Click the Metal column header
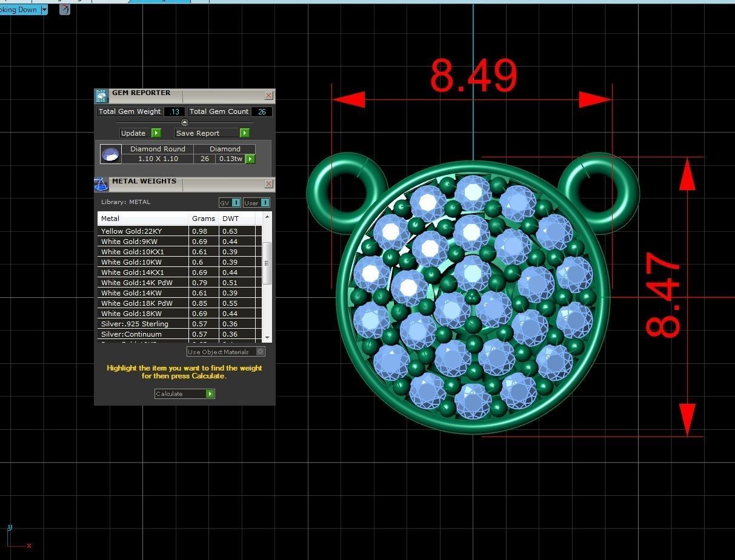The width and height of the screenshot is (735, 560). (x=143, y=219)
